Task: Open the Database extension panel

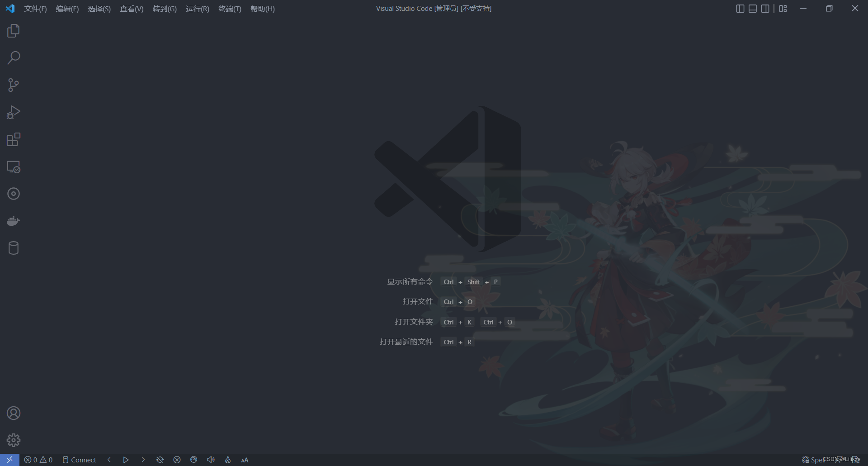Action: coord(13,248)
